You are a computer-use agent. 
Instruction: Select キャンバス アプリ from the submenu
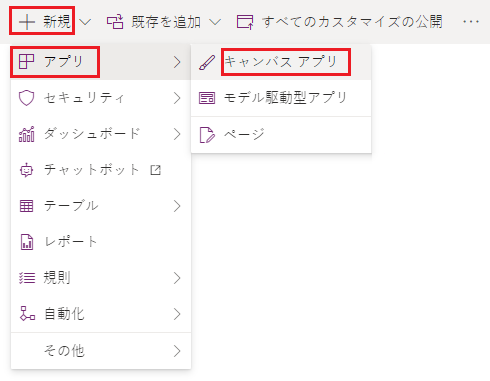pos(281,62)
